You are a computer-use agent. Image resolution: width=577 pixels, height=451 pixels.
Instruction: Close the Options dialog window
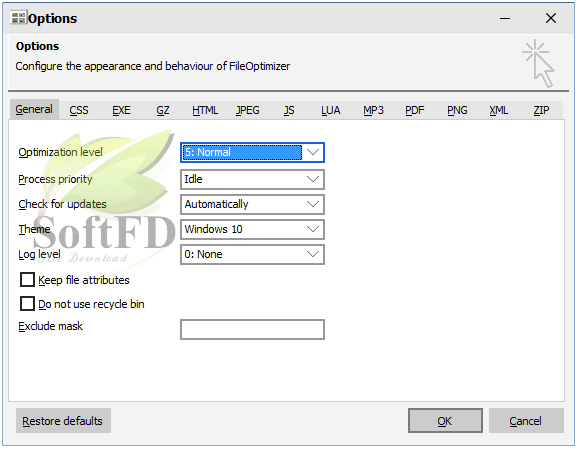tap(551, 18)
